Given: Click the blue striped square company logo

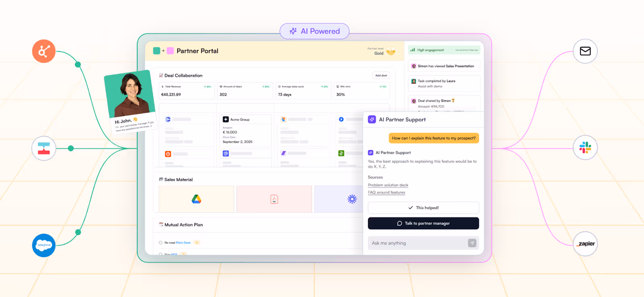Looking at the screenshot, I should tap(226, 154).
